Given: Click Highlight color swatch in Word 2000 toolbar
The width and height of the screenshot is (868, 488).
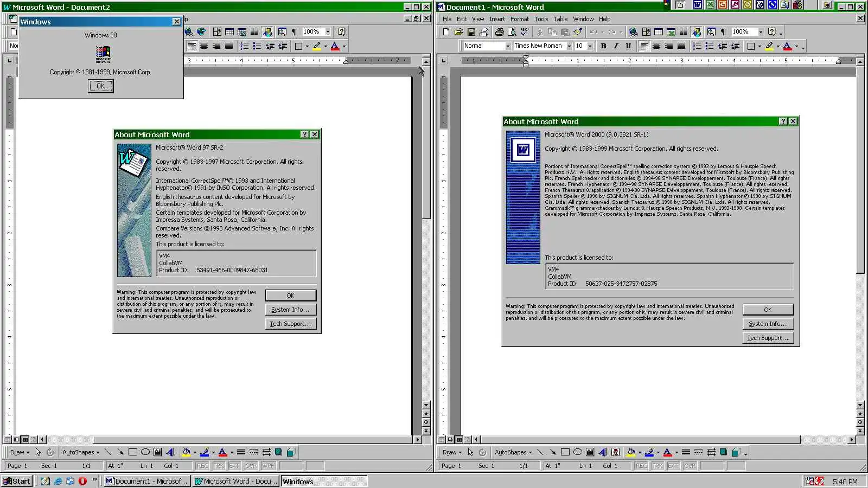Looking at the screenshot, I should pyautogui.click(x=769, y=46).
